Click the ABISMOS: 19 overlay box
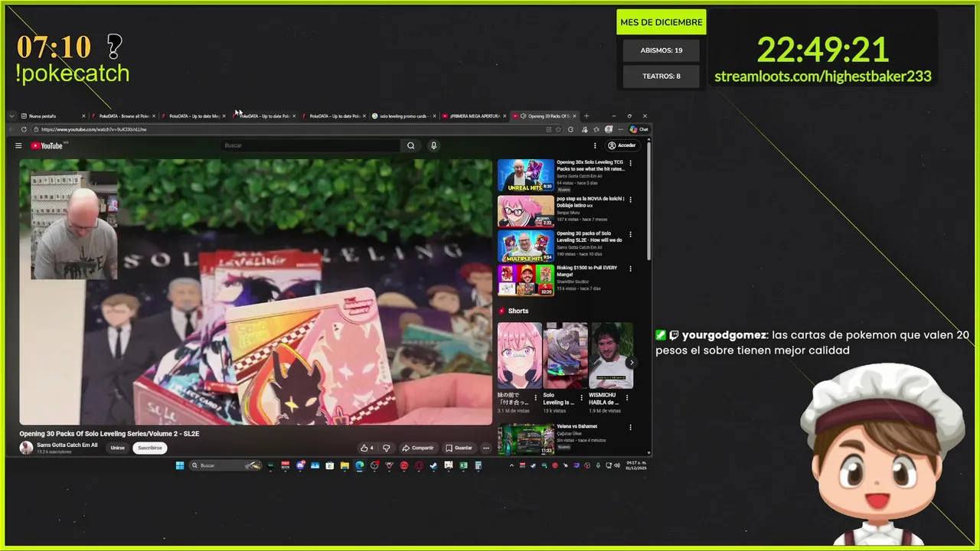This screenshot has width=980, height=551. [661, 51]
